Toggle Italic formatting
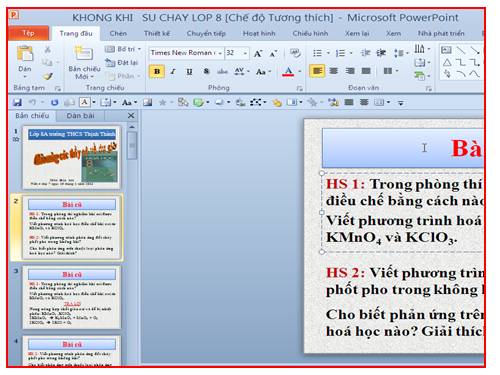 173,71
